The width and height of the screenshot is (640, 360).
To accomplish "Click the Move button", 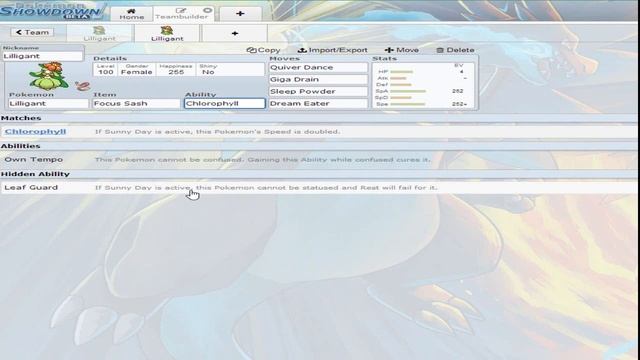I will click(402, 50).
